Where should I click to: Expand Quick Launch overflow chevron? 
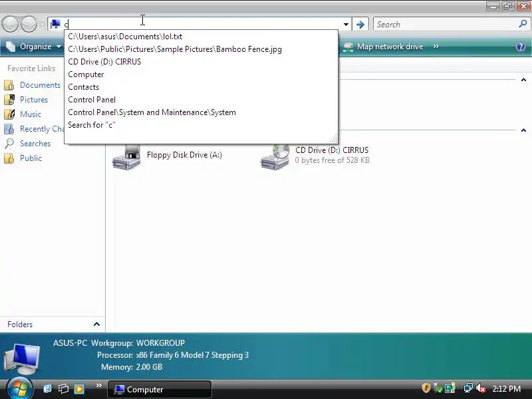click(x=98, y=386)
